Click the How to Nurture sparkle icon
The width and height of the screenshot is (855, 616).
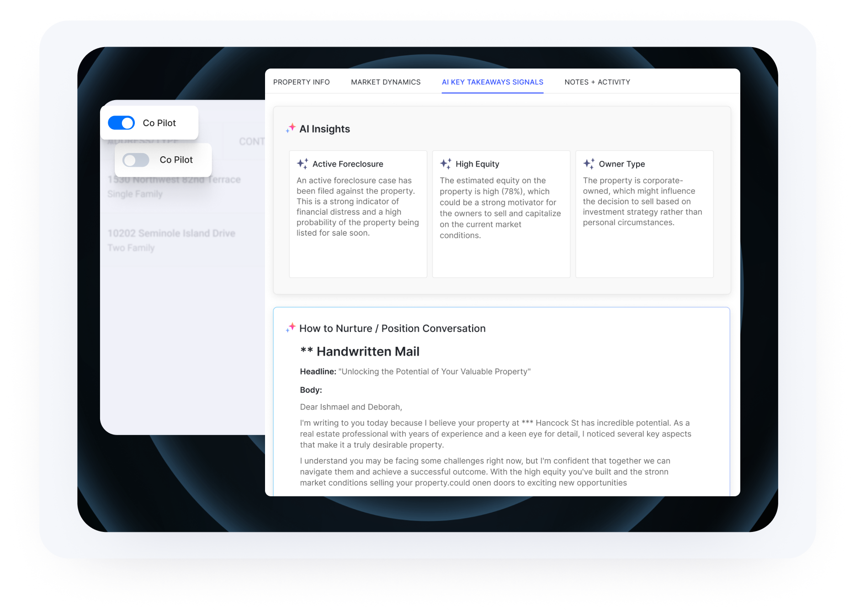tap(291, 328)
